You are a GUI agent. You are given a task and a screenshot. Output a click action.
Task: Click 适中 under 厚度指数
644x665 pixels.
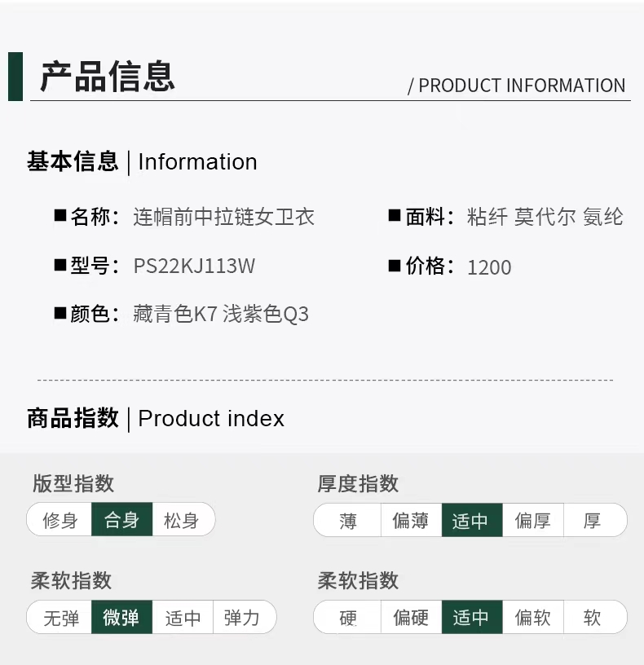click(x=471, y=521)
